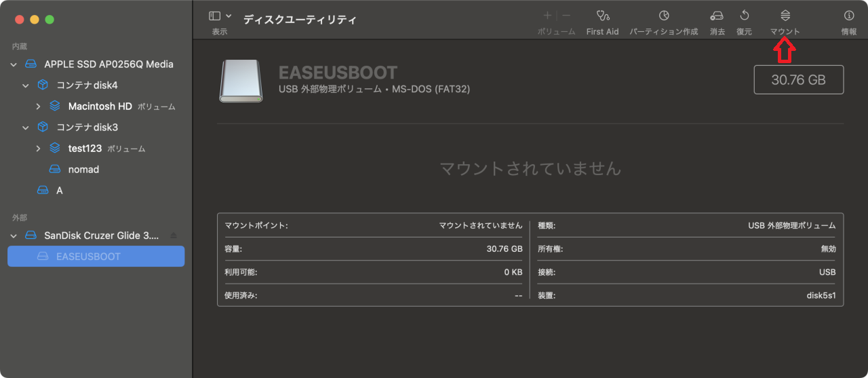
Task: Click the remove volume minus icon
Action: (x=566, y=16)
